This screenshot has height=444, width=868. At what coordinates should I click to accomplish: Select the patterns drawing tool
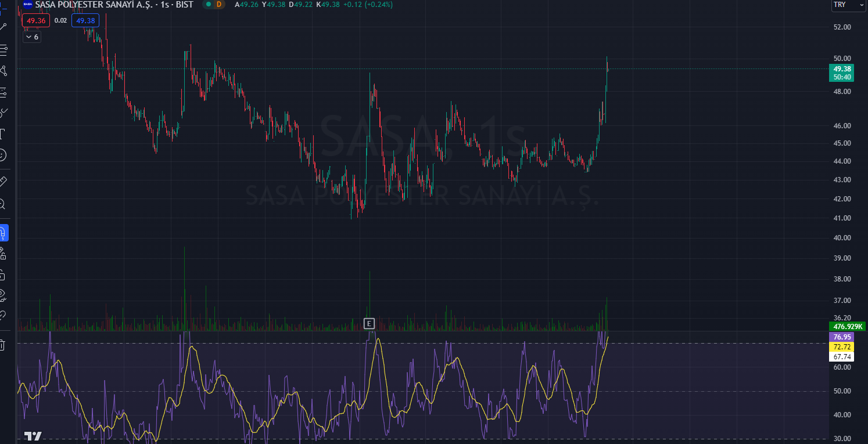3,71
